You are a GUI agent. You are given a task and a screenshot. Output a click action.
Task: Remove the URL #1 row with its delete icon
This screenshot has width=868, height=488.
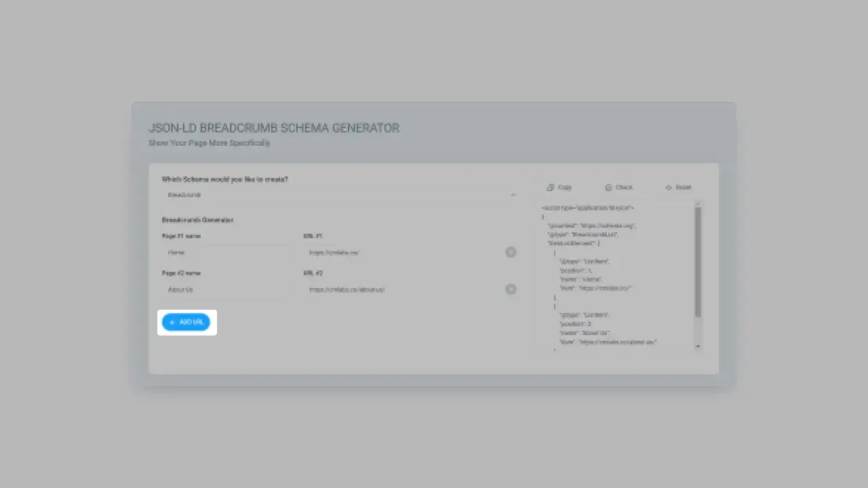point(511,252)
